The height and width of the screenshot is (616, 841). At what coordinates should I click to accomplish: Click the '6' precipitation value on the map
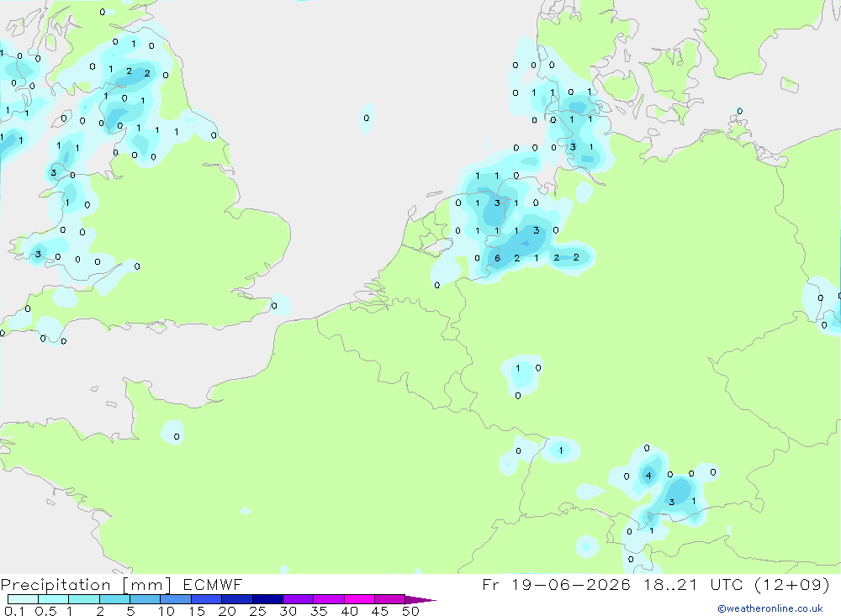point(497,258)
